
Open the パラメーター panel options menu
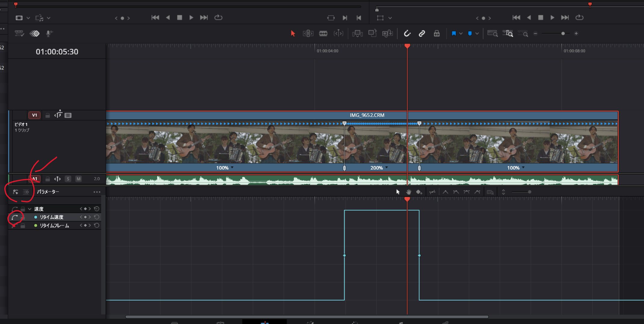(x=97, y=192)
